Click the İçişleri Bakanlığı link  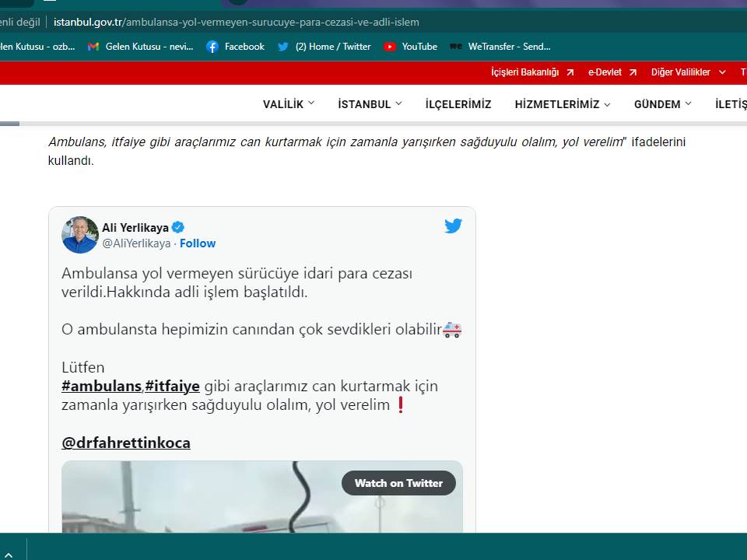(525, 72)
